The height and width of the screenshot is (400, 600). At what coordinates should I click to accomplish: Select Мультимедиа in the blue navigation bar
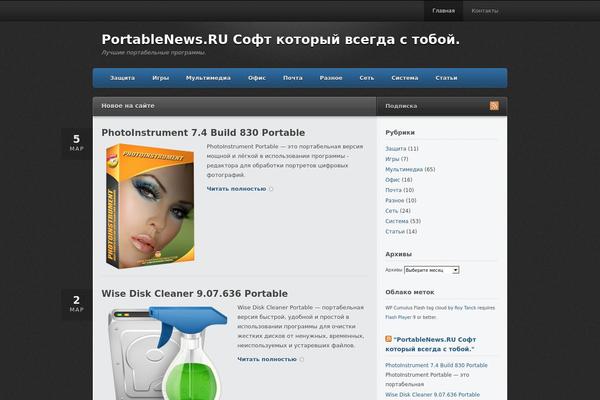click(x=208, y=78)
